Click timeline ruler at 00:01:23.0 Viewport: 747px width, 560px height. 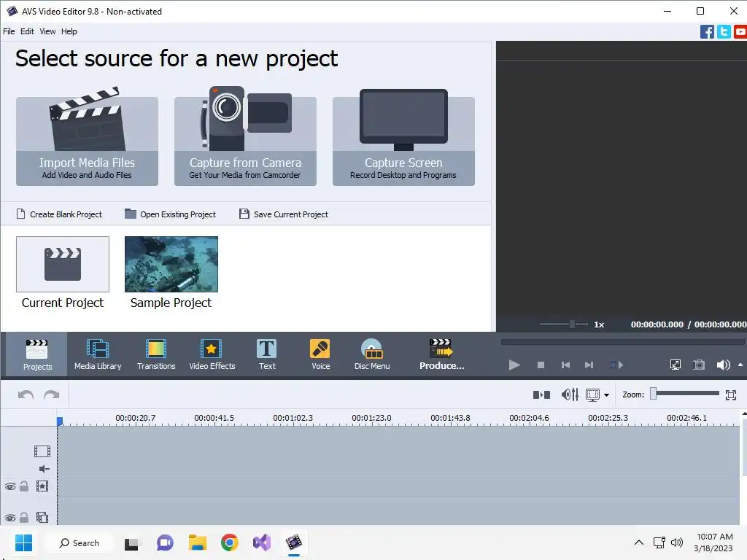pos(371,418)
